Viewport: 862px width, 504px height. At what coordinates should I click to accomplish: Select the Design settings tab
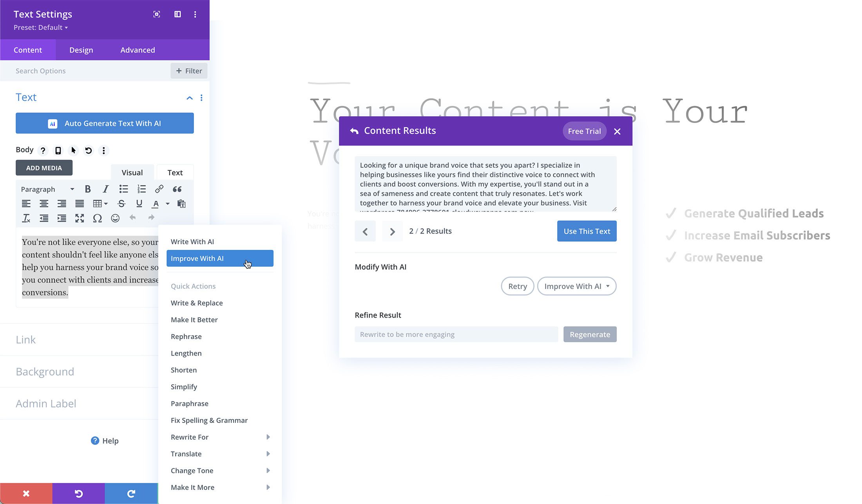pos(81,50)
